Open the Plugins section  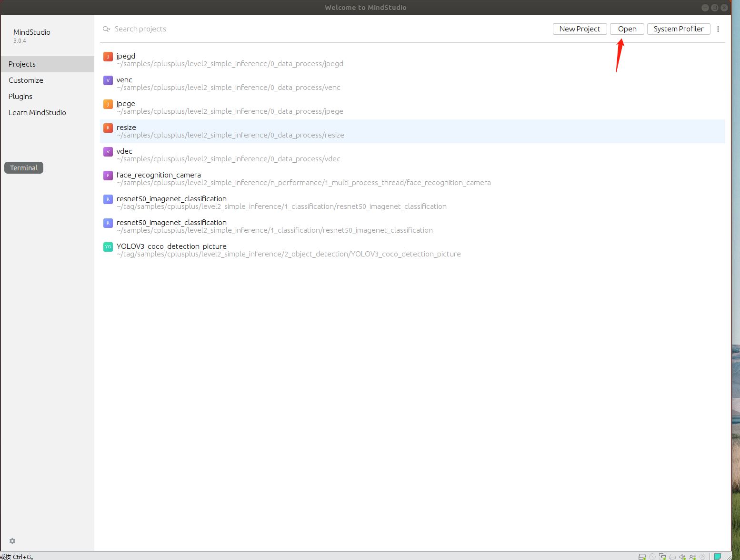47,97
